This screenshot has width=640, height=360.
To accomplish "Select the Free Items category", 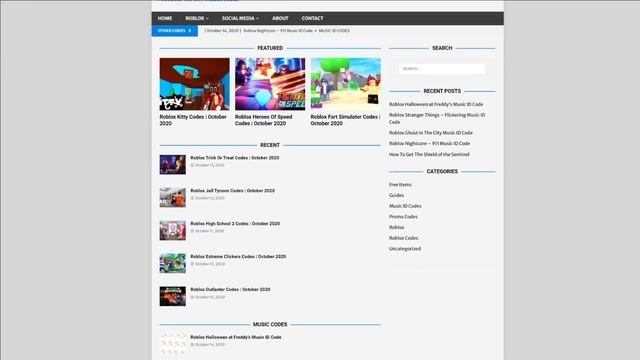I will point(400,185).
